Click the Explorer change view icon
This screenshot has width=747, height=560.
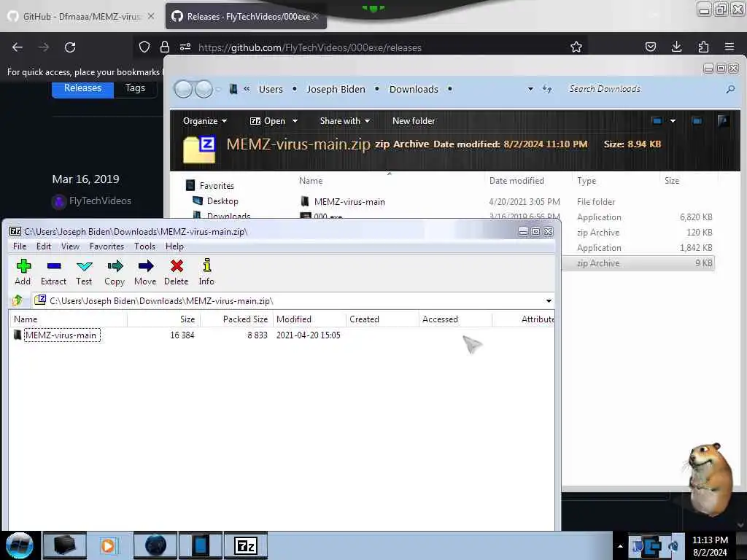pyautogui.click(x=657, y=121)
